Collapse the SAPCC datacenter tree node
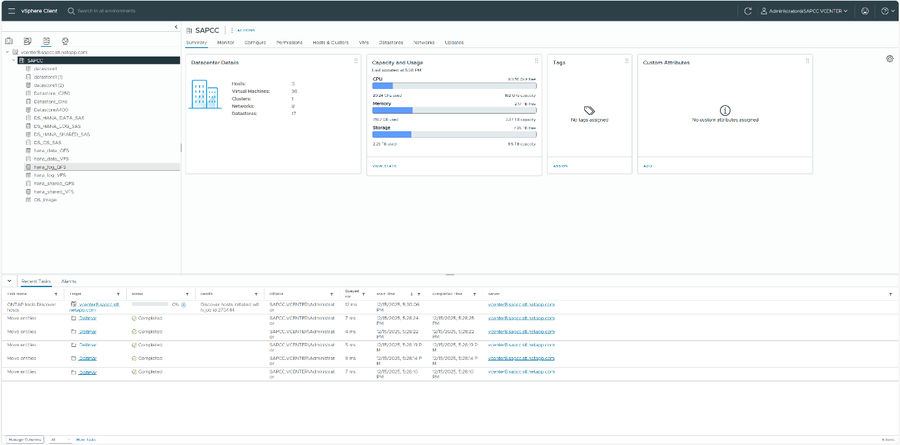Image resolution: width=900 pixels, height=445 pixels. [14, 60]
